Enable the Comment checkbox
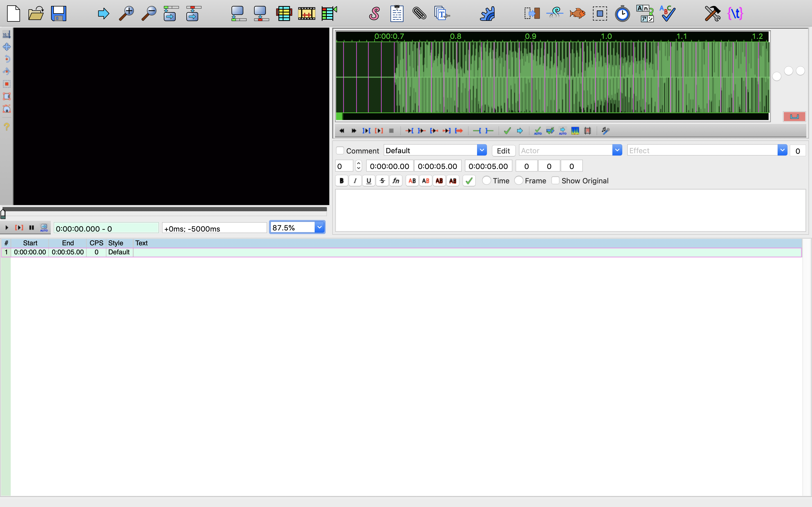The image size is (812, 507). coord(340,151)
